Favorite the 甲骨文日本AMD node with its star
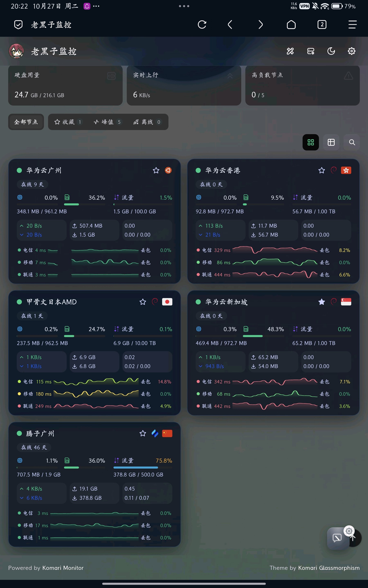Screen dimensions: 368x588 [x=143, y=302]
